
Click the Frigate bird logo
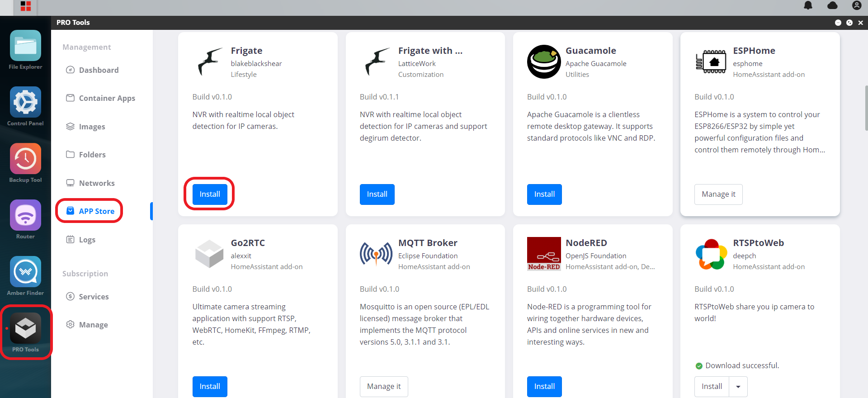coord(209,62)
